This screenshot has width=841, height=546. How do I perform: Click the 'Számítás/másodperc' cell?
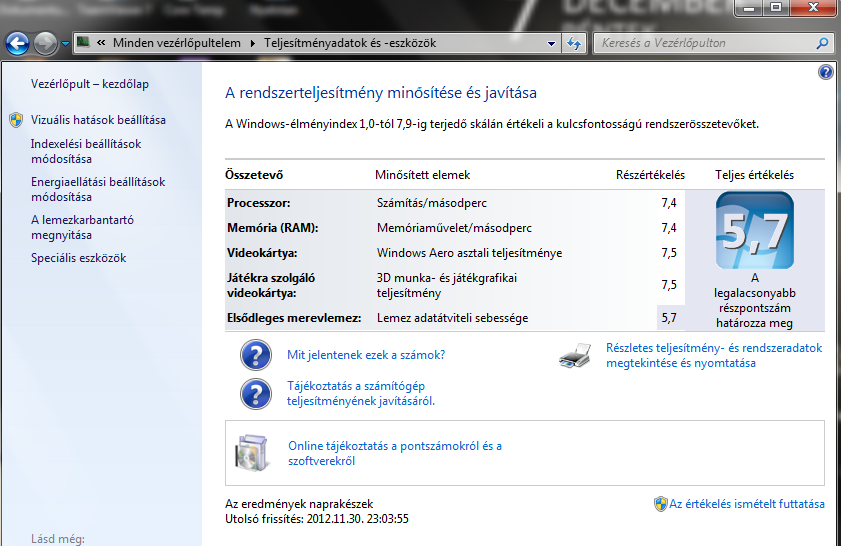pos(432,203)
